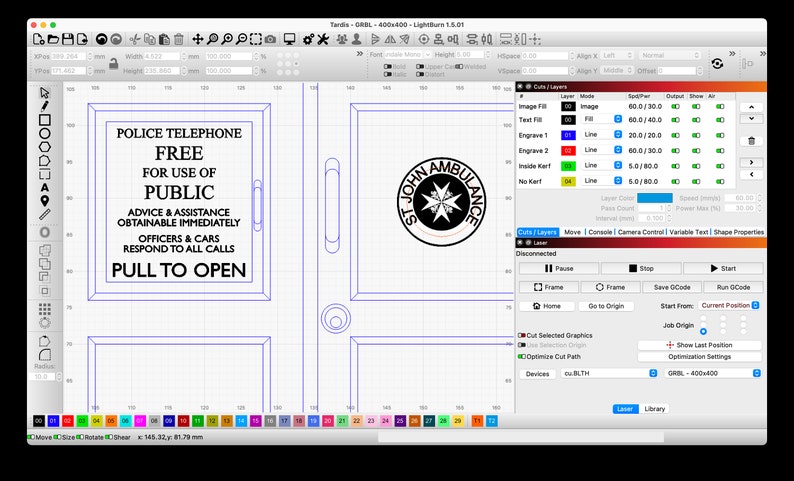Switch to the Camera Control tab

coord(641,232)
